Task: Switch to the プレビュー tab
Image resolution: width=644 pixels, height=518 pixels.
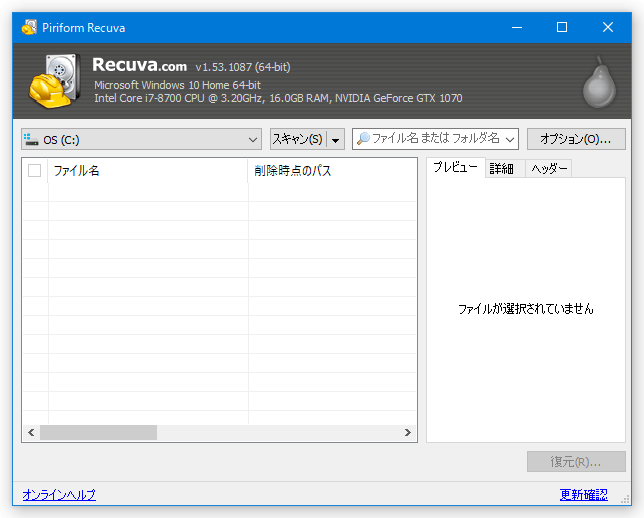Action: coord(455,167)
